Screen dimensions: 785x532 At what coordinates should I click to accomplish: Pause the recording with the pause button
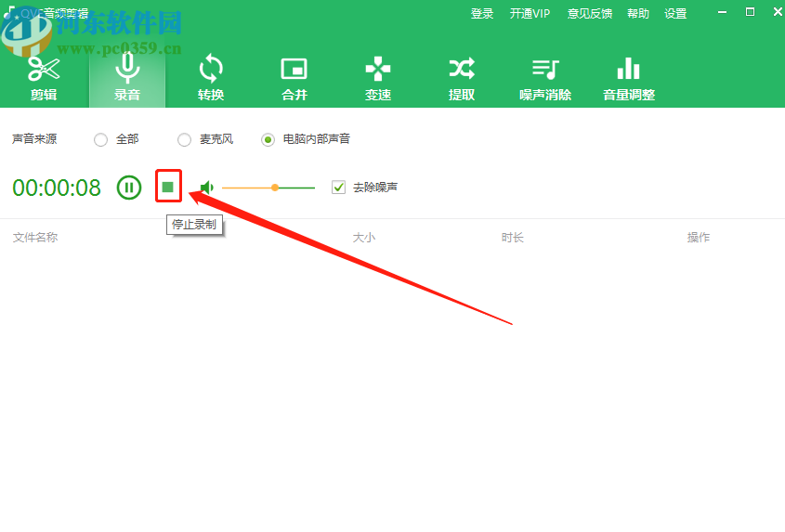[x=129, y=188]
